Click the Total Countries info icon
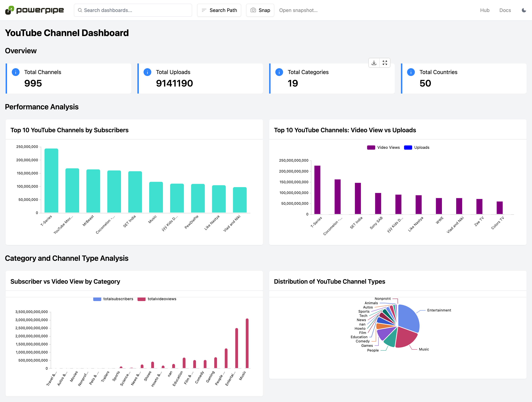This screenshot has width=532, height=402. (x=411, y=72)
